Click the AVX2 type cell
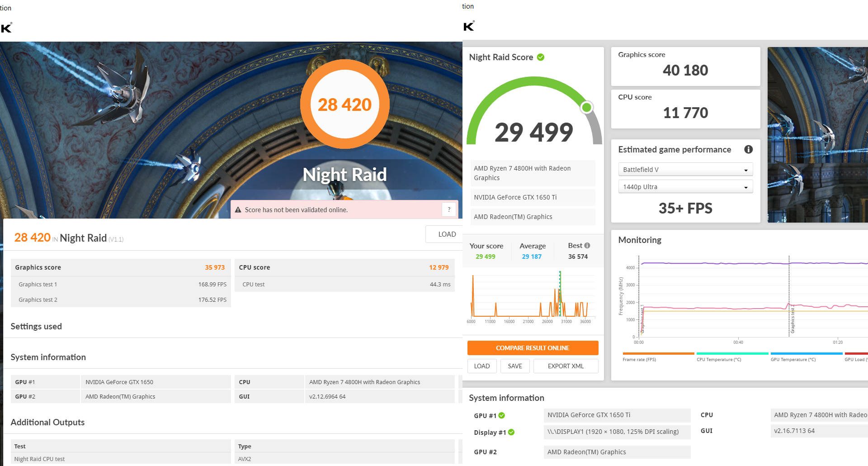Viewport: 868px width, 466px height. 344,459
